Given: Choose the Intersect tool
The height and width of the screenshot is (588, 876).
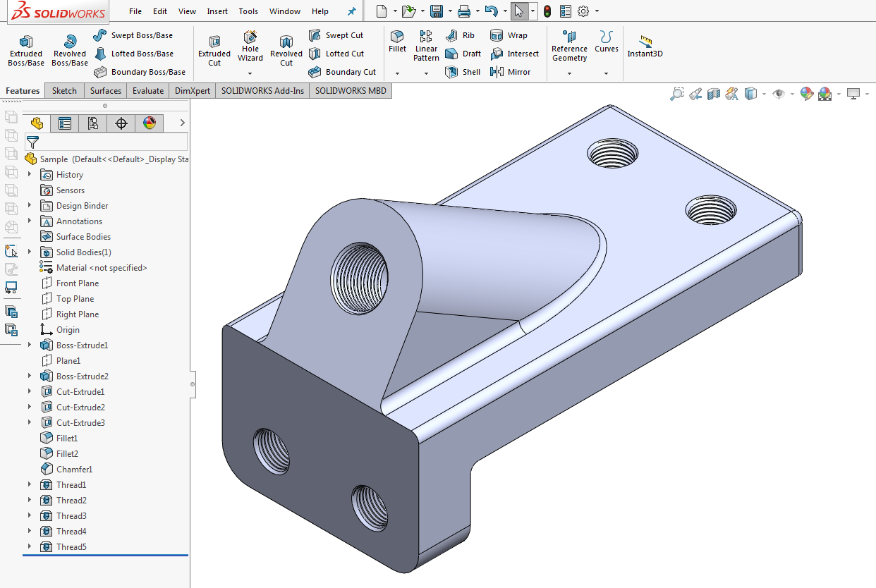Looking at the screenshot, I should [514, 54].
